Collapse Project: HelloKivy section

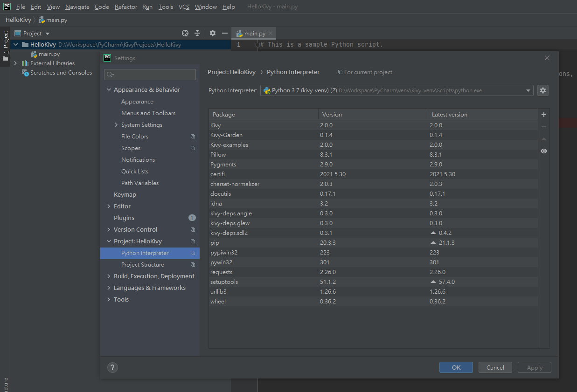[x=109, y=241]
